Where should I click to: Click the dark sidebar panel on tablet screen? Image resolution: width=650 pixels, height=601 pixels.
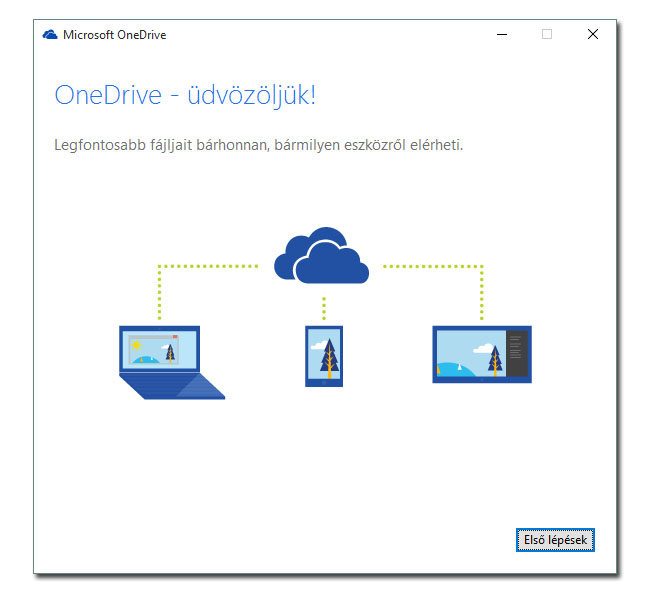coord(516,351)
